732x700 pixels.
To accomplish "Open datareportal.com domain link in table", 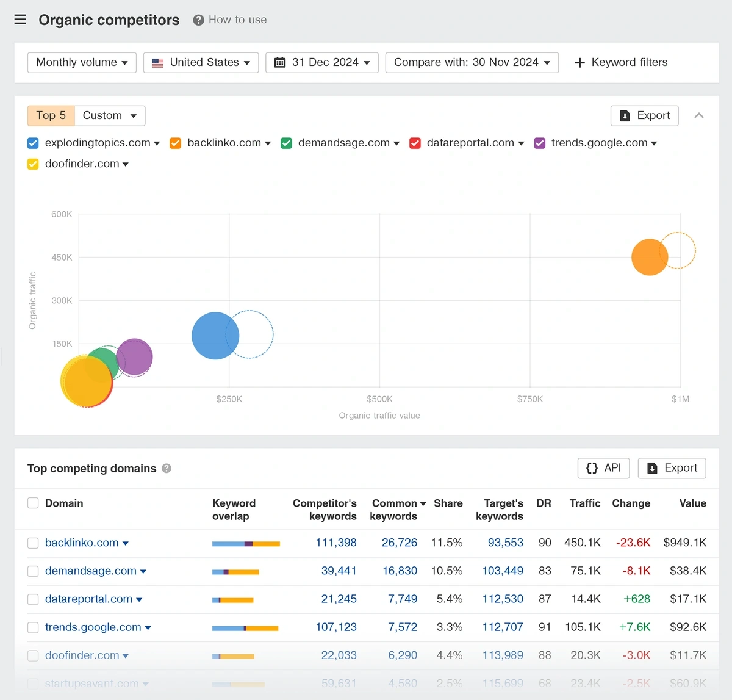I will tap(88, 599).
